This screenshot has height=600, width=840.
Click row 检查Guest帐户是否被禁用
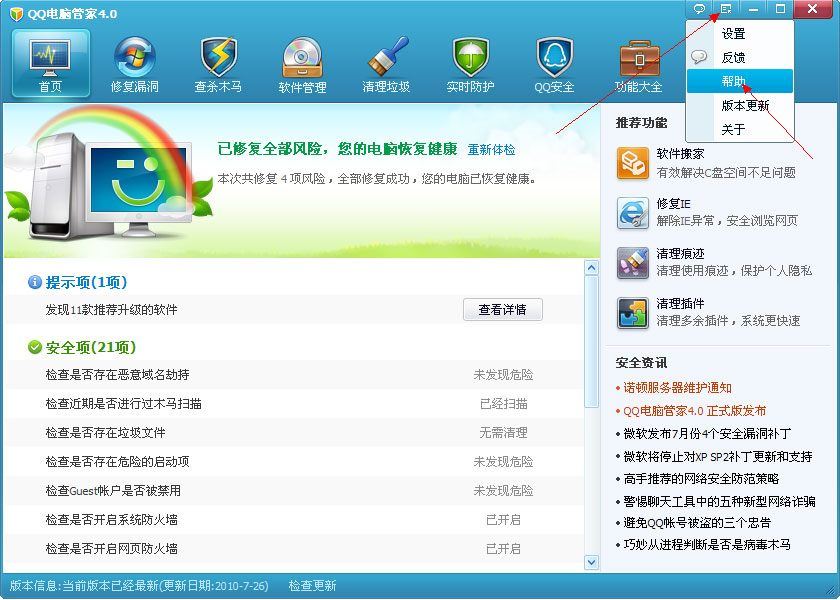[x=295, y=491]
